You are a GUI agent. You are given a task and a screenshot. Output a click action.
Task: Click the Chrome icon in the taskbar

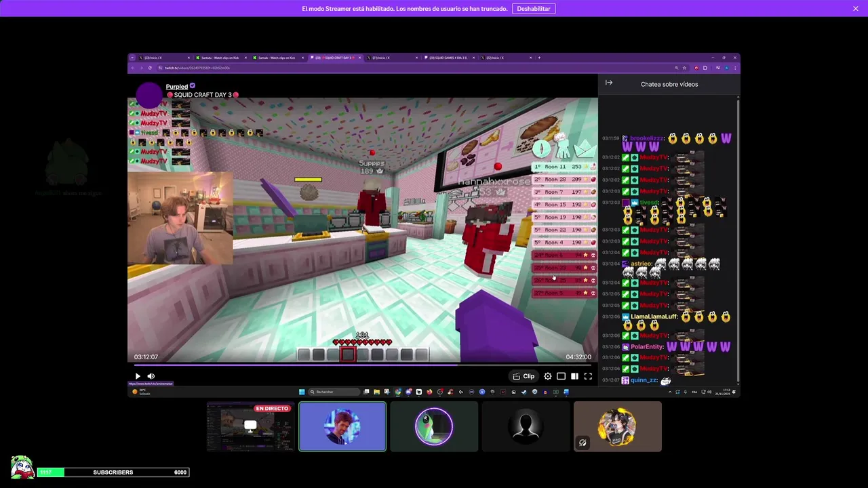tap(398, 392)
